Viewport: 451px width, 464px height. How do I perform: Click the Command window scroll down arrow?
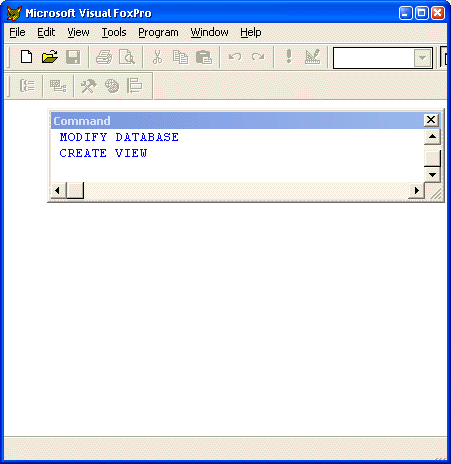[432, 174]
